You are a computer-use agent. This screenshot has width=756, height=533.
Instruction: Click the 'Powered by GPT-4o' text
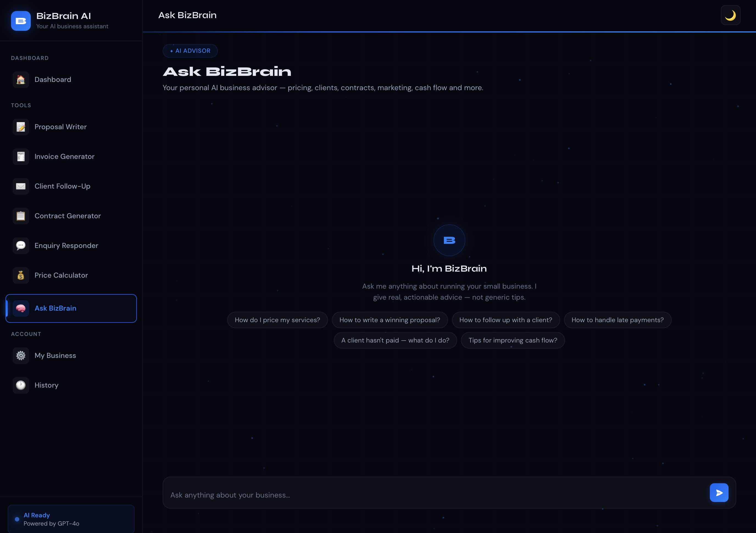pyautogui.click(x=51, y=523)
